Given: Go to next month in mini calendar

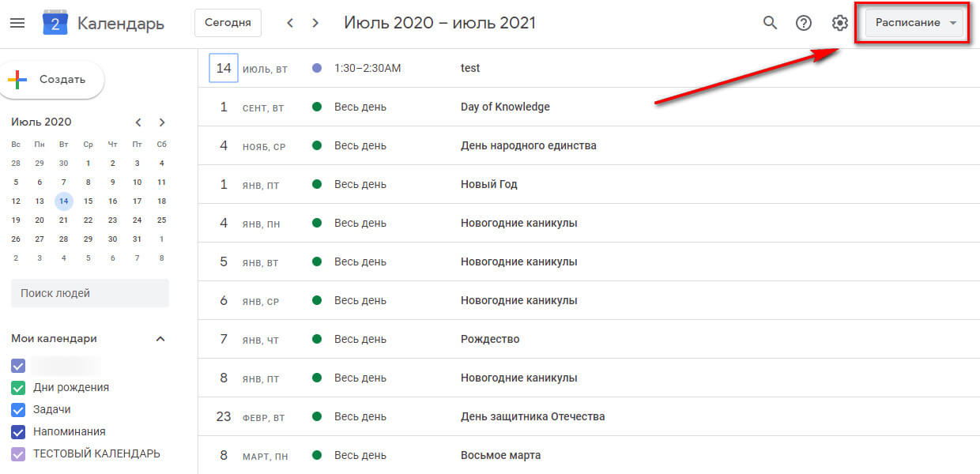Looking at the screenshot, I should [161, 122].
